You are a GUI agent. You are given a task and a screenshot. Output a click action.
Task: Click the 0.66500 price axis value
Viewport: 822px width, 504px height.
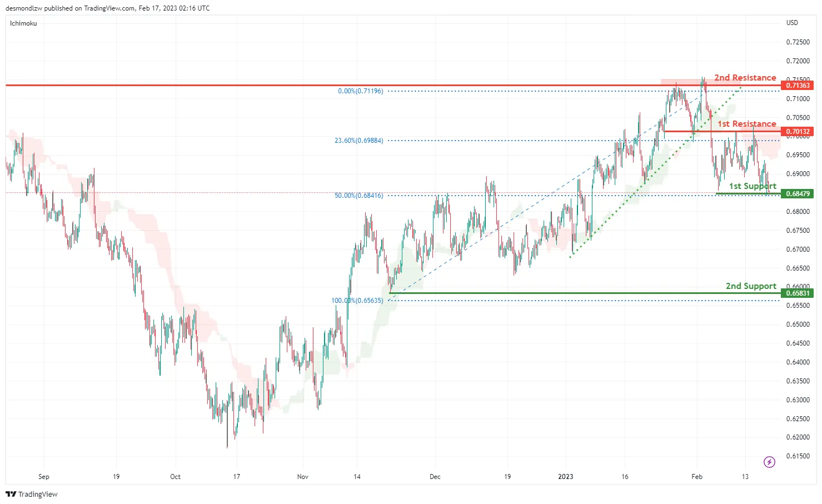click(798, 268)
